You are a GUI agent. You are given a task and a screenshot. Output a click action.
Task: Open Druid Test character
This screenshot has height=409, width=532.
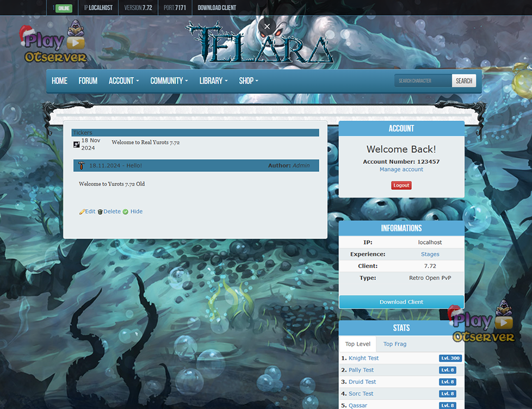pyautogui.click(x=362, y=382)
